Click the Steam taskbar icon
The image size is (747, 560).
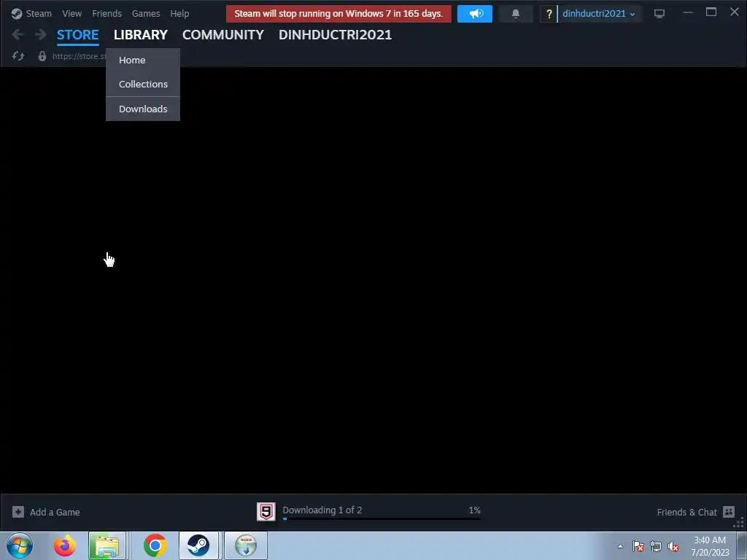(x=198, y=545)
